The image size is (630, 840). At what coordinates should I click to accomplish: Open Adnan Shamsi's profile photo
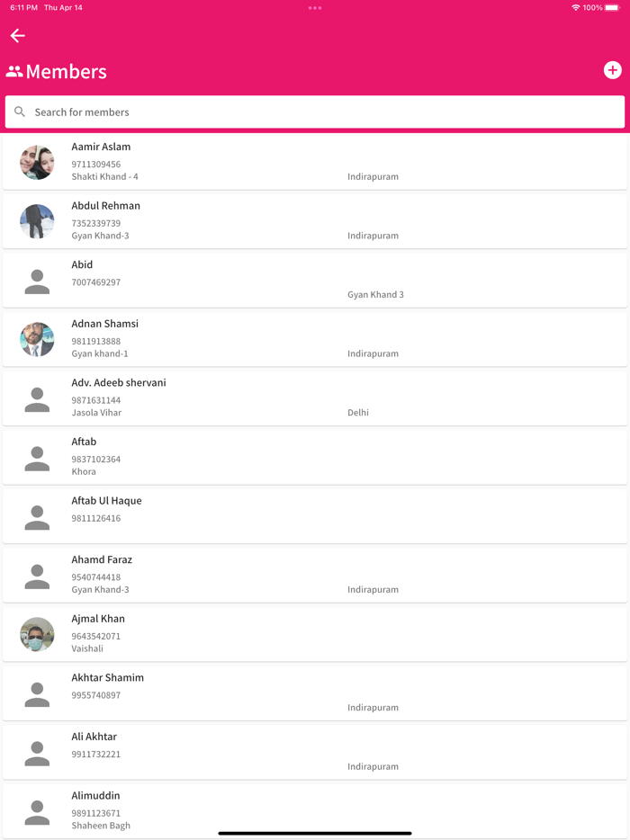pos(37,340)
